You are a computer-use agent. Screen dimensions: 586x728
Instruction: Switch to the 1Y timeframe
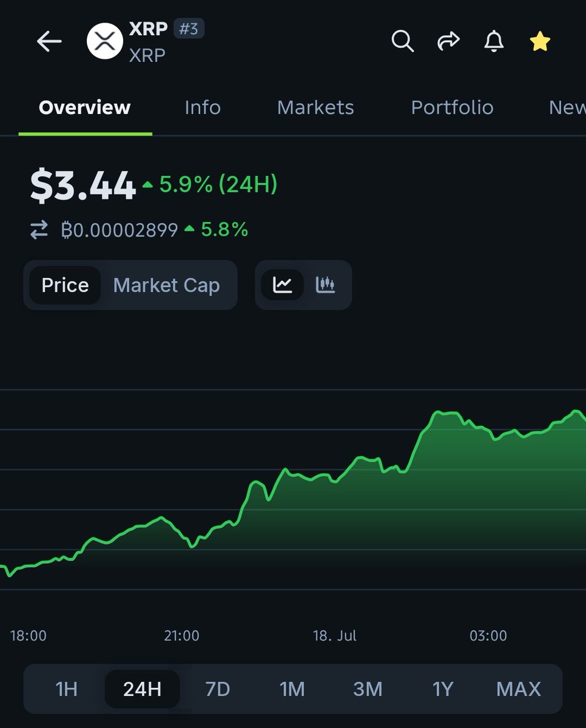pyautogui.click(x=443, y=689)
